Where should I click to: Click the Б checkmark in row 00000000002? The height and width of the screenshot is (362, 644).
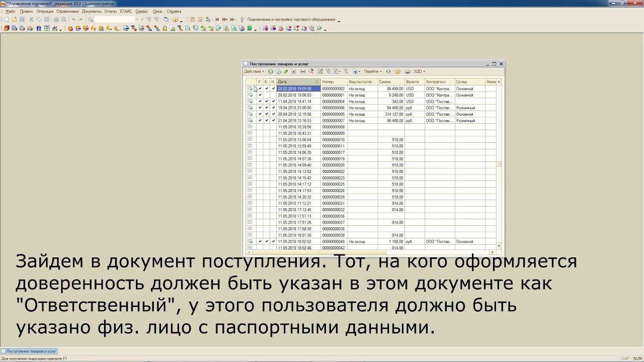point(267,88)
